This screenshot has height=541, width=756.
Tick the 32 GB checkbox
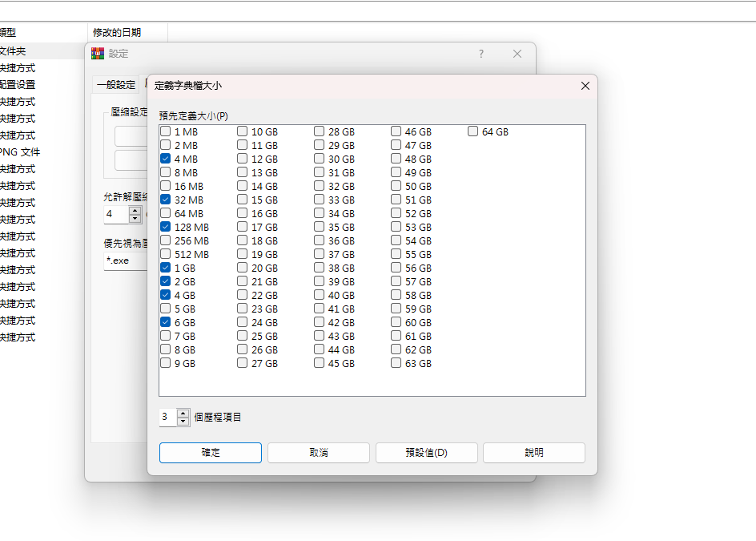click(320, 186)
